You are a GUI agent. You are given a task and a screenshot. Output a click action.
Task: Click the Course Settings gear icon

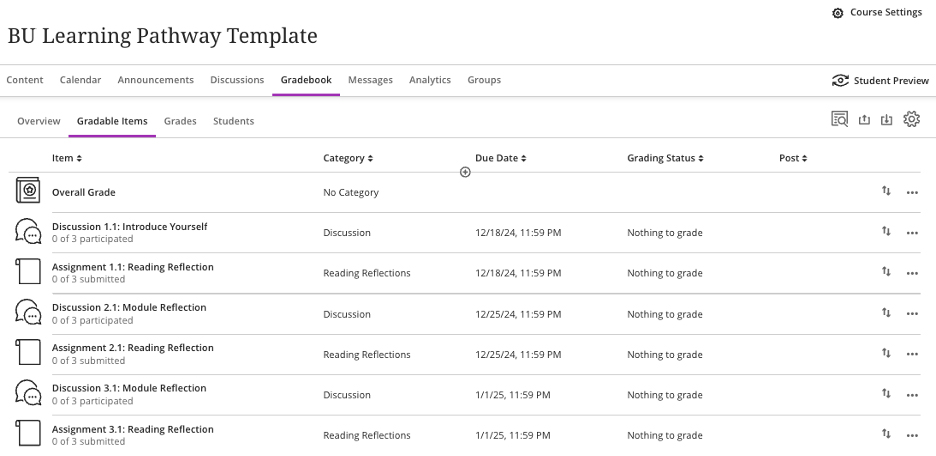click(838, 13)
